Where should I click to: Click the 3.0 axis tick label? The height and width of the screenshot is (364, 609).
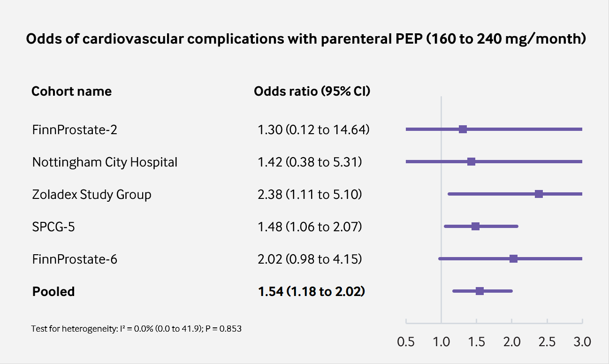pos(582,342)
